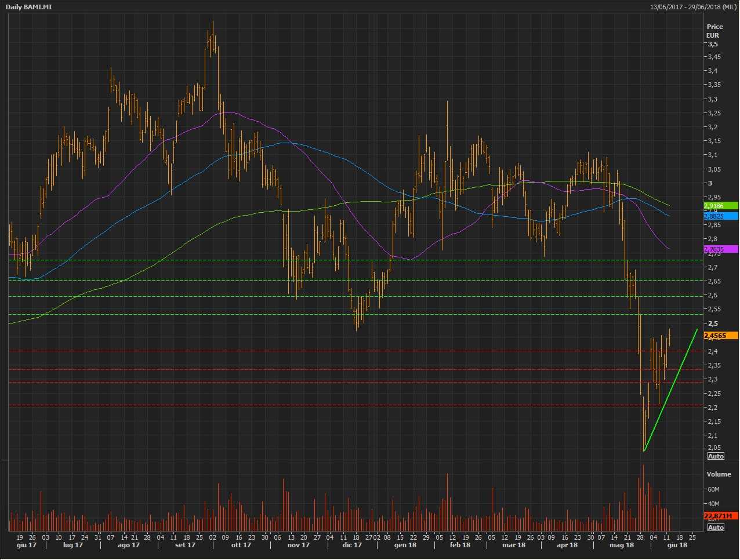This screenshot has width=740, height=560.
Task: Click the orange 2,4565 last price tag
Action: click(720, 336)
